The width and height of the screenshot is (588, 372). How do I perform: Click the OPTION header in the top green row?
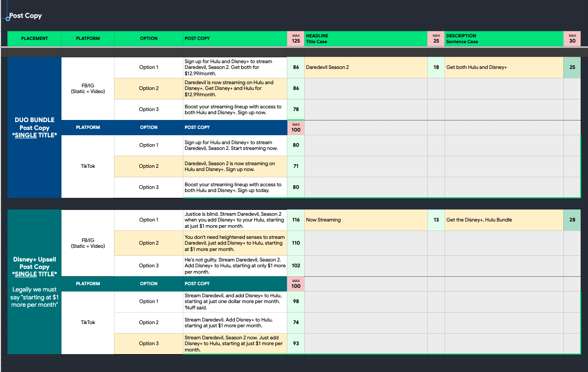pos(149,38)
